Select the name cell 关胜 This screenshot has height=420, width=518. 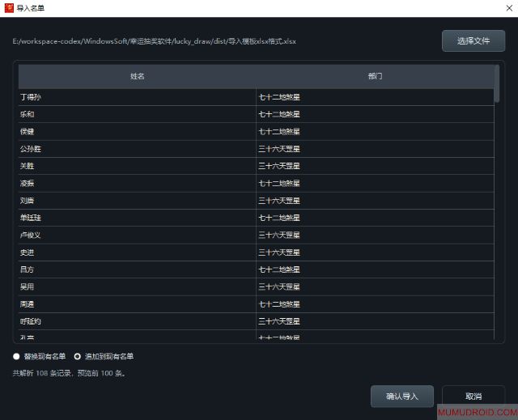pos(137,166)
